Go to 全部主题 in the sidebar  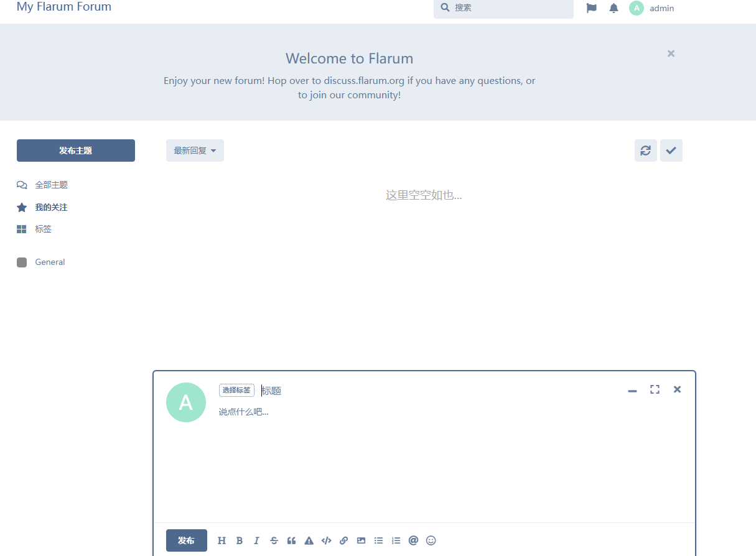pyautogui.click(x=51, y=185)
